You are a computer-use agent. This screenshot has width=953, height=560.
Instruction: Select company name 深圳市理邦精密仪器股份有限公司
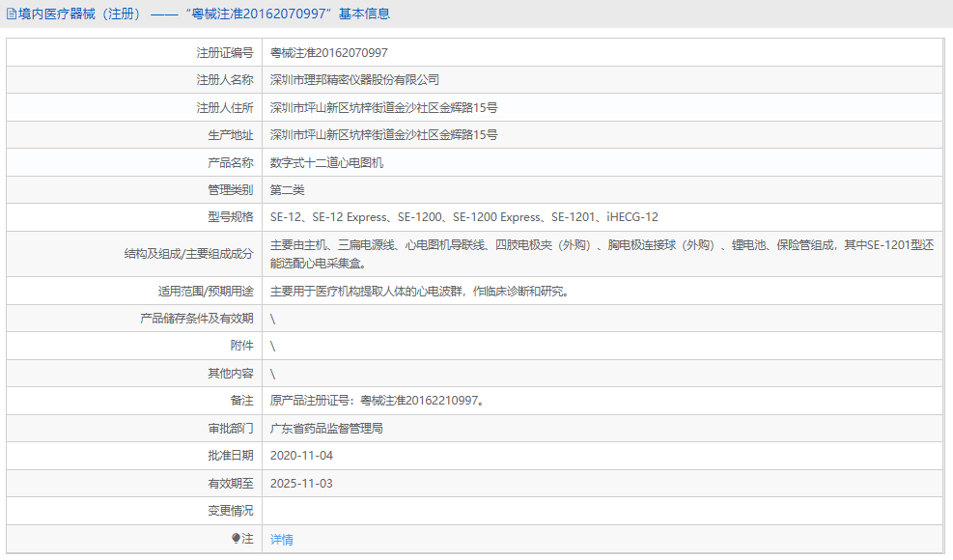tap(355, 79)
